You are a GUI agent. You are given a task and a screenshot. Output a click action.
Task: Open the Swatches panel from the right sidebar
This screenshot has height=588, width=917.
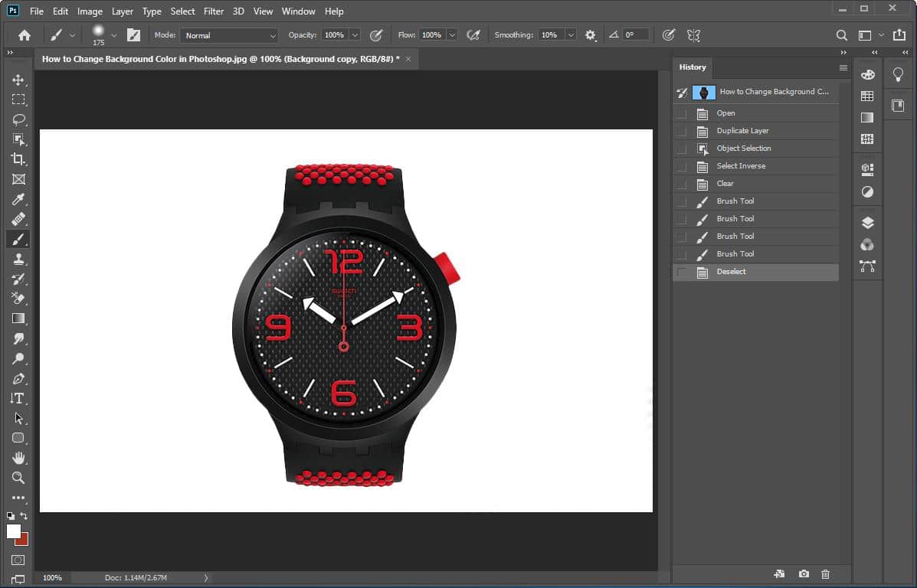[x=866, y=96]
